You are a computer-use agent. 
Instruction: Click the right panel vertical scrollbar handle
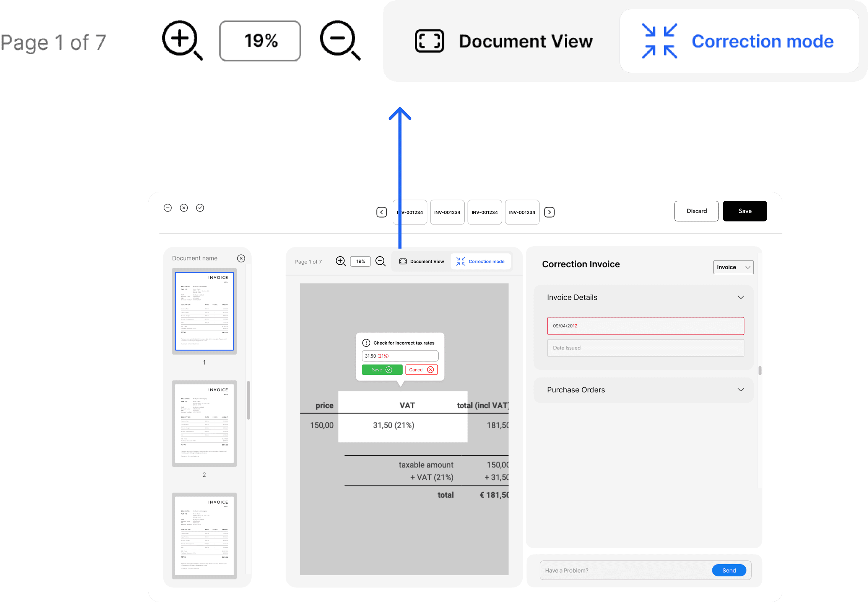point(759,370)
